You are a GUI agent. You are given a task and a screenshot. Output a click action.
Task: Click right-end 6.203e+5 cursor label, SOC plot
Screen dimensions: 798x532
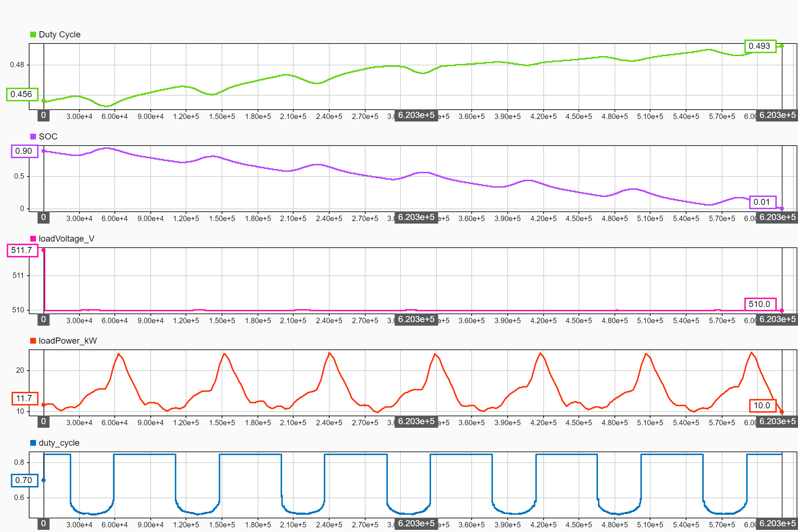(777, 217)
